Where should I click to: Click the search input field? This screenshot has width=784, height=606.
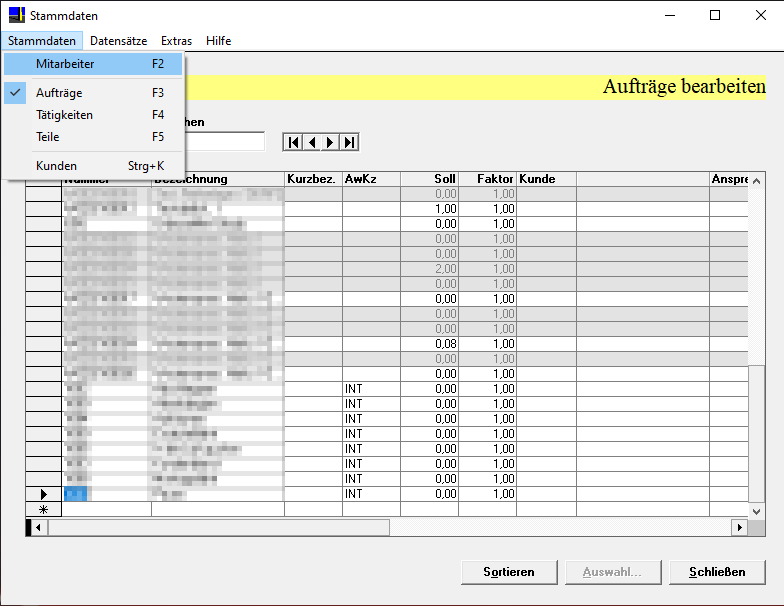(x=224, y=142)
